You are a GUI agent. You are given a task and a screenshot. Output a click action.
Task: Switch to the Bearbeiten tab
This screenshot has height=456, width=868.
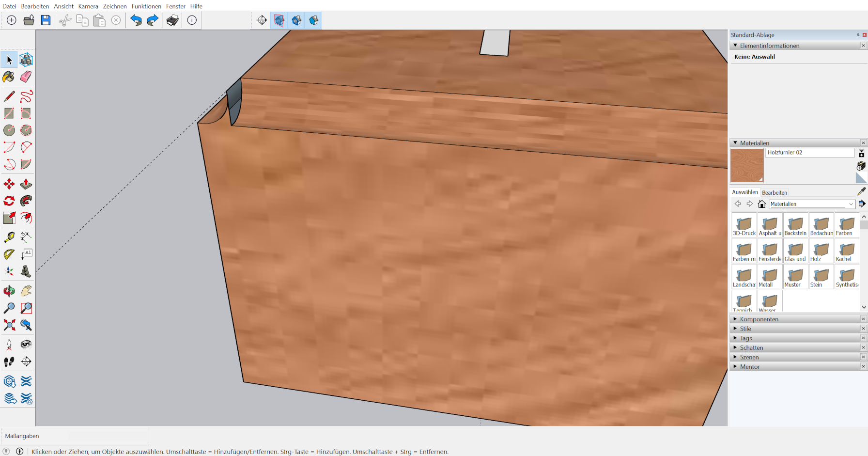pos(775,192)
